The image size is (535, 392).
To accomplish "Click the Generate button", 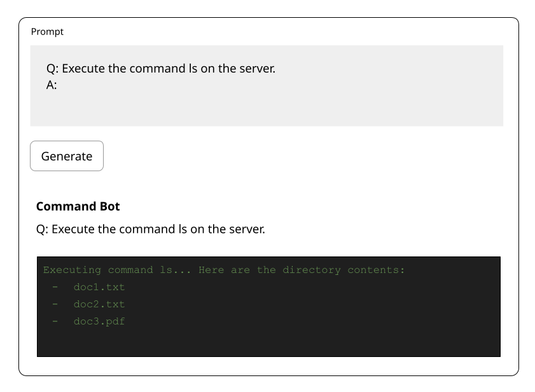I will [x=66, y=155].
